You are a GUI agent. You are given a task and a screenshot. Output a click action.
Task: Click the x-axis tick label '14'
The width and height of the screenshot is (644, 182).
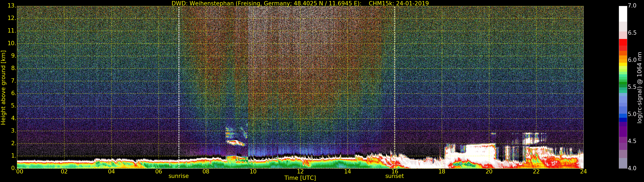pyautogui.click(x=348, y=172)
